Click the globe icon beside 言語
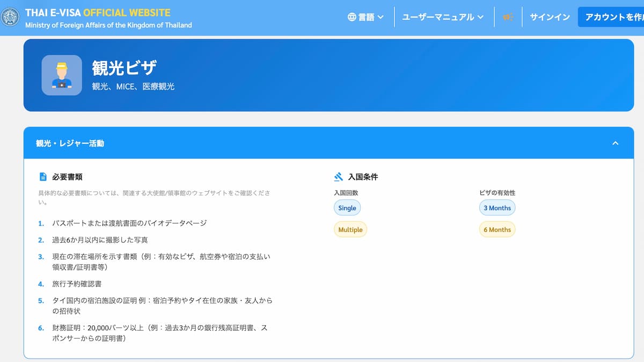Viewport: 644px width, 362px height. pyautogui.click(x=352, y=17)
